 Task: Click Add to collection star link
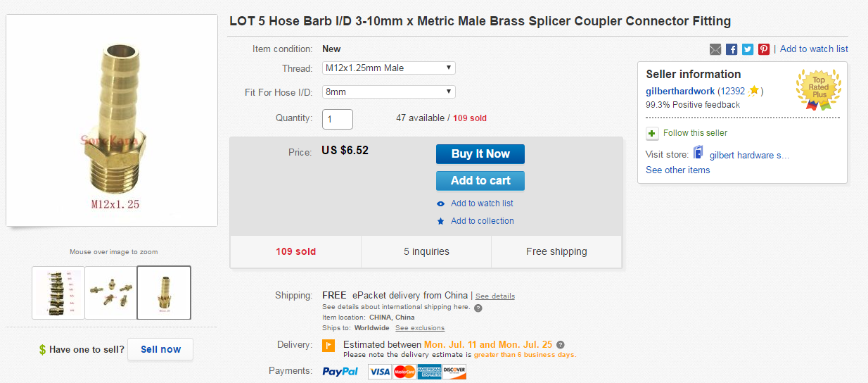click(482, 221)
